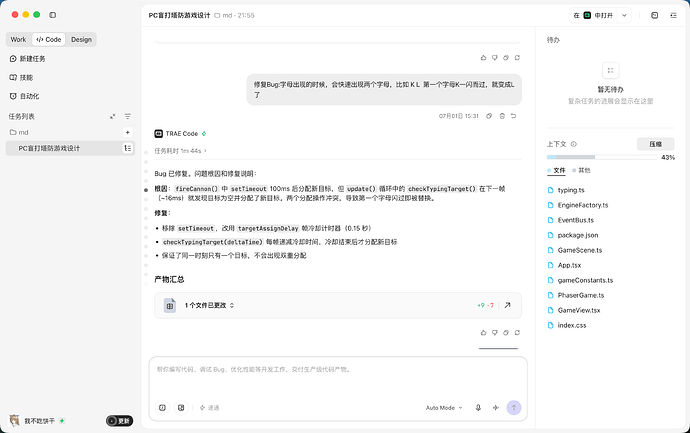Click the 在…中打开 open-in button
The height and width of the screenshot is (433, 690).
593,15
